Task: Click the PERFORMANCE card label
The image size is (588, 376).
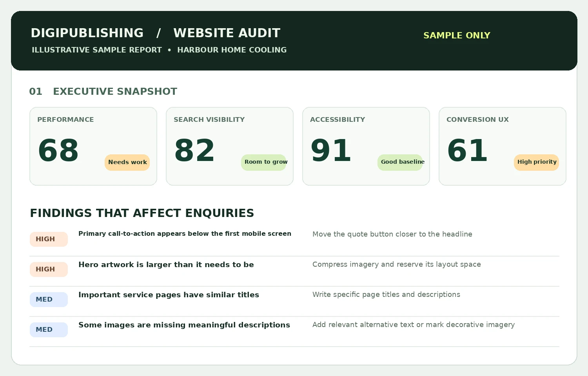Action: click(65, 119)
